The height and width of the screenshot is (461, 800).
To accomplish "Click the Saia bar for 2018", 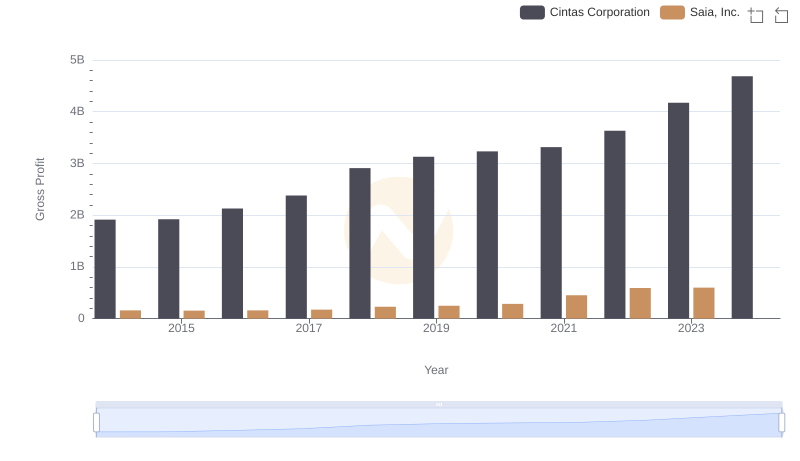I will [x=385, y=313].
